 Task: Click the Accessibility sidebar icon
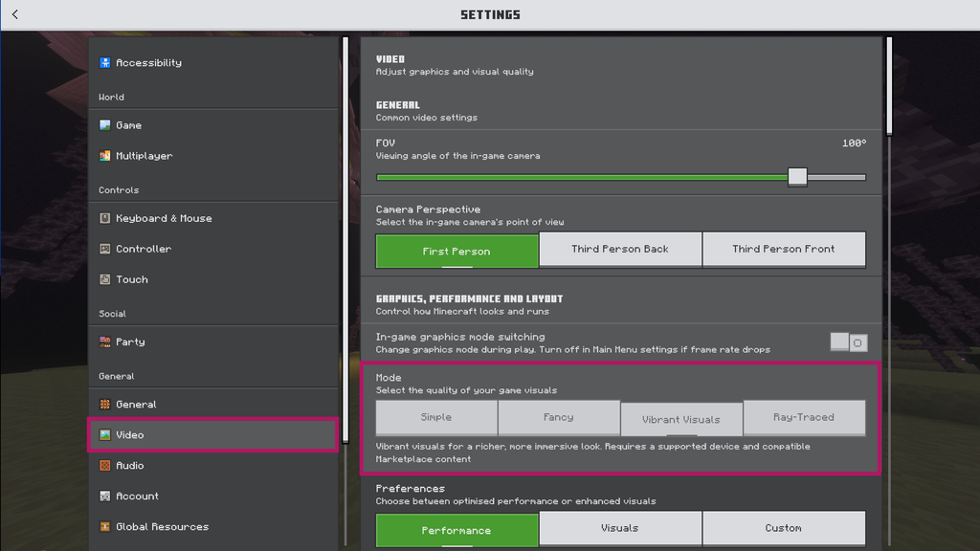pyautogui.click(x=105, y=62)
